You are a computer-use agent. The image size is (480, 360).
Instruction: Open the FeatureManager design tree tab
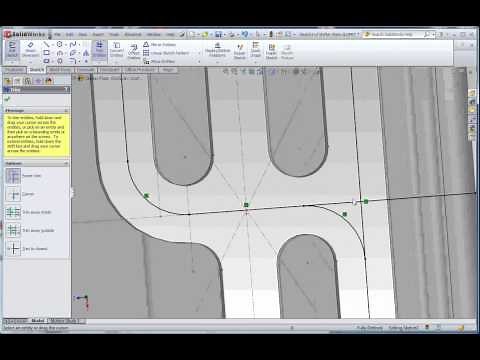[8, 81]
